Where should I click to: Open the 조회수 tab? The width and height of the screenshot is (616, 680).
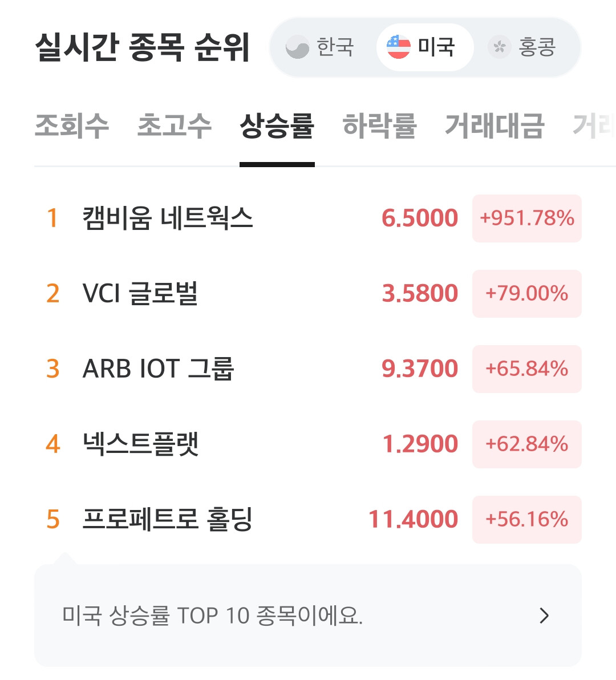[71, 126]
